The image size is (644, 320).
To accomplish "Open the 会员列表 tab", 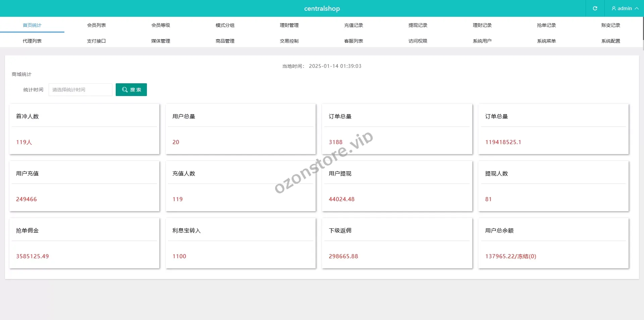I will (96, 25).
